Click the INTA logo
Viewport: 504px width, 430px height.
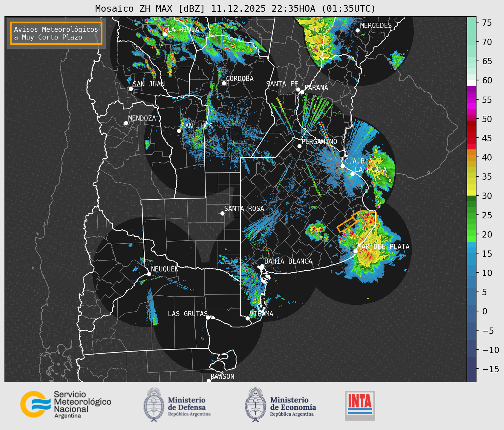tap(360, 406)
